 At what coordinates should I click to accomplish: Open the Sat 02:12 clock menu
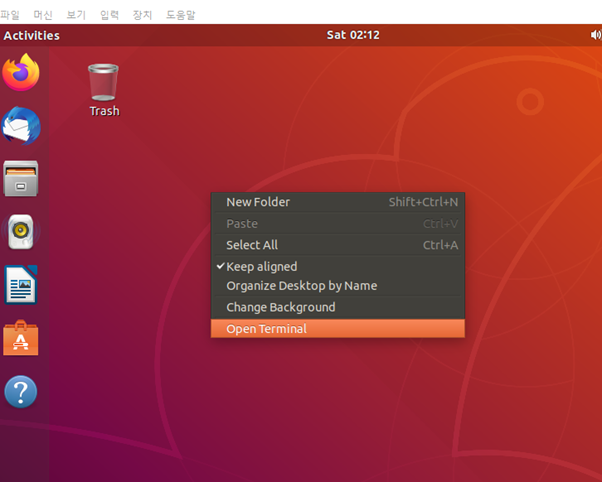353,35
